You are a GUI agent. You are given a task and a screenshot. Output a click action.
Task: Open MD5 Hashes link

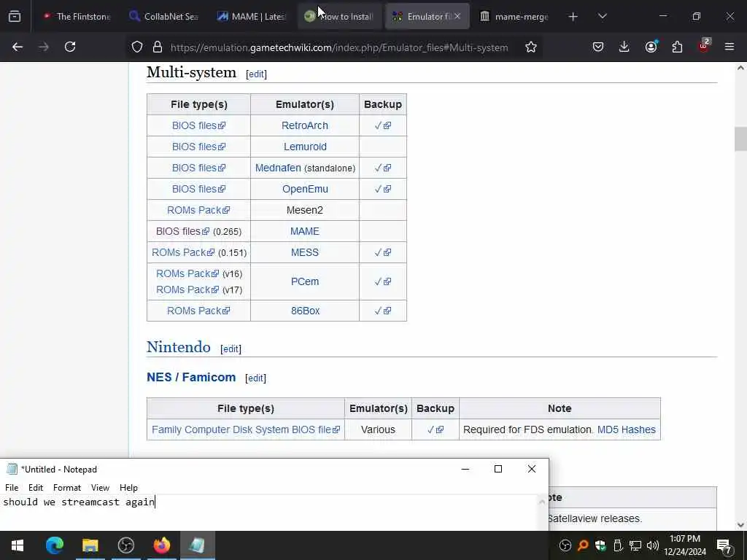click(x=626, y=429)
